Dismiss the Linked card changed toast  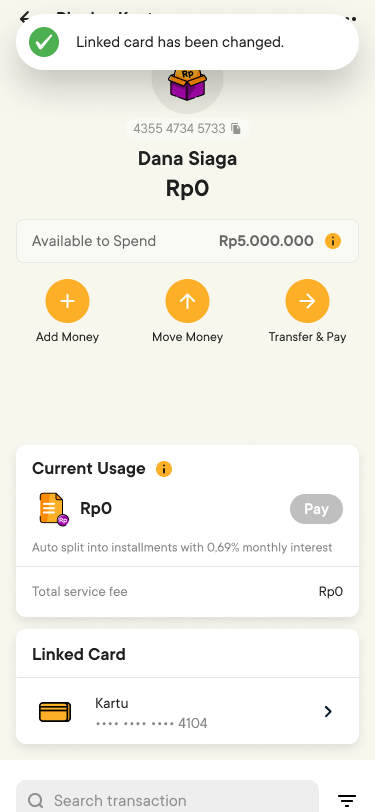click(188, 42)
